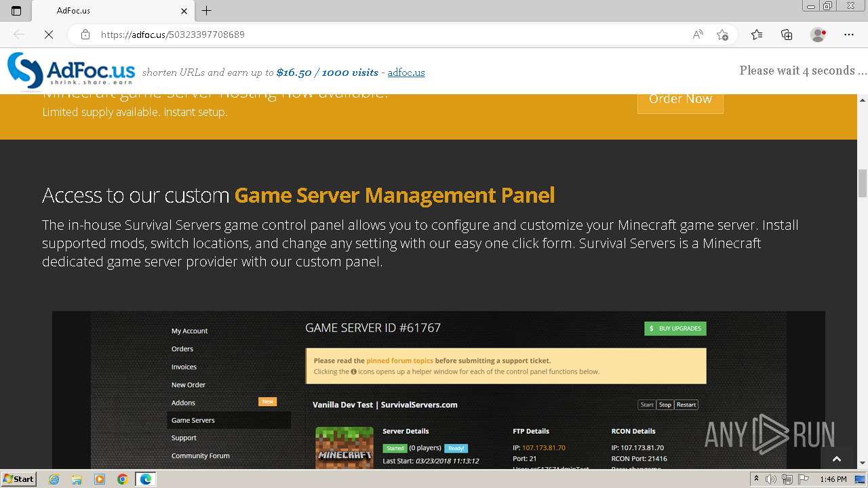Viewport: 868px width, 488px height.
Task: Stop loading the page
Action: [49, 35]
